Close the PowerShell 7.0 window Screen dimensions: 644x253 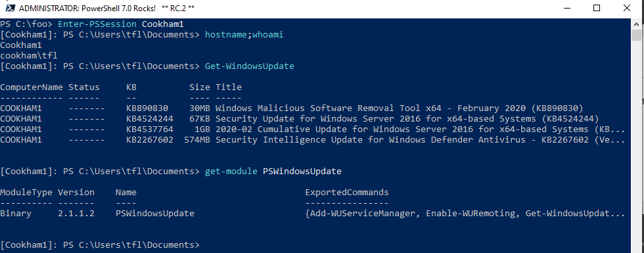point(626,8)
